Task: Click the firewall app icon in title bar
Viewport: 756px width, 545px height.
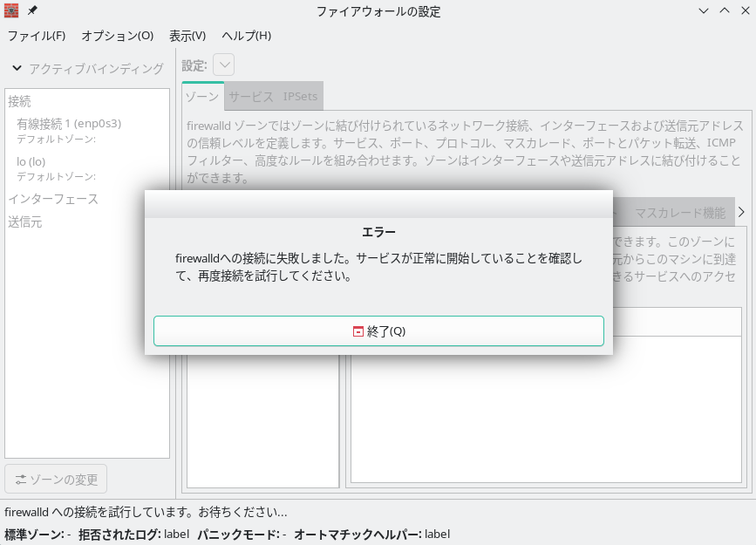Action: (x=12, y=11)
